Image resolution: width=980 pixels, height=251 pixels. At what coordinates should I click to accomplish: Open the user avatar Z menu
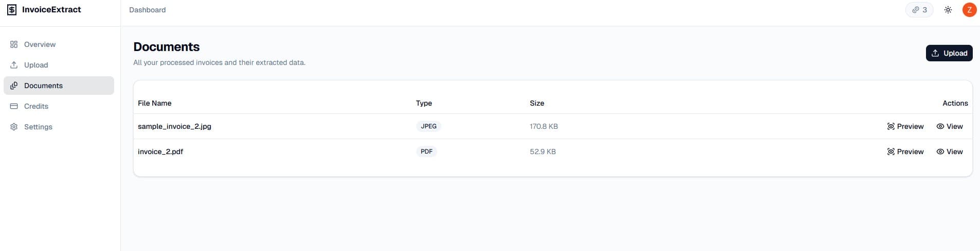tap(969, 10)
